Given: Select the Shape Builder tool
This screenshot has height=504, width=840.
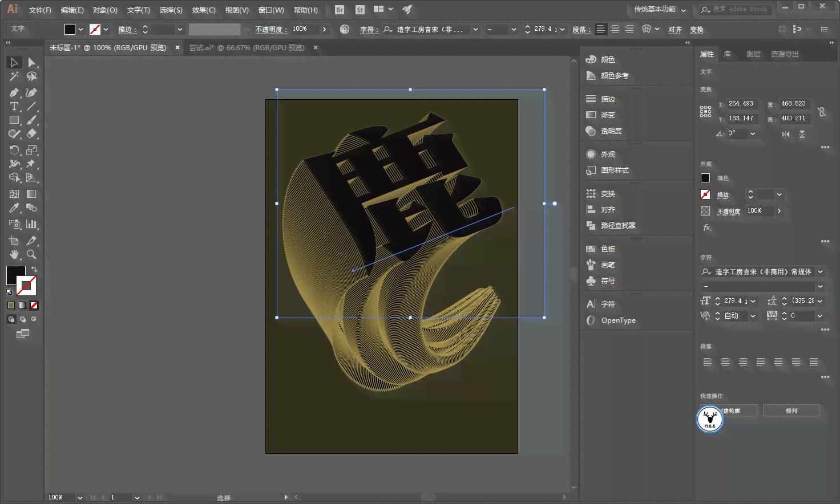Looking at the screenshot, I should [x=14, y=178].
